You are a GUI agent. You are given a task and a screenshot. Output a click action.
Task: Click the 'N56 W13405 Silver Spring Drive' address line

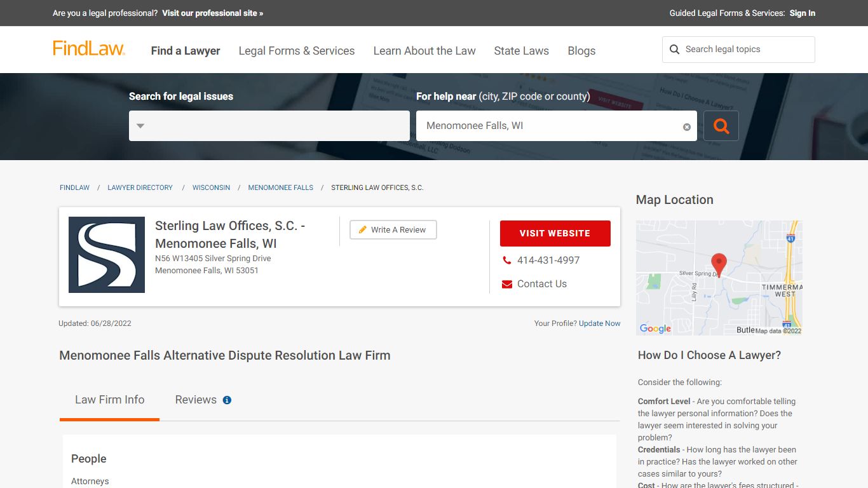tap(213, 259)
